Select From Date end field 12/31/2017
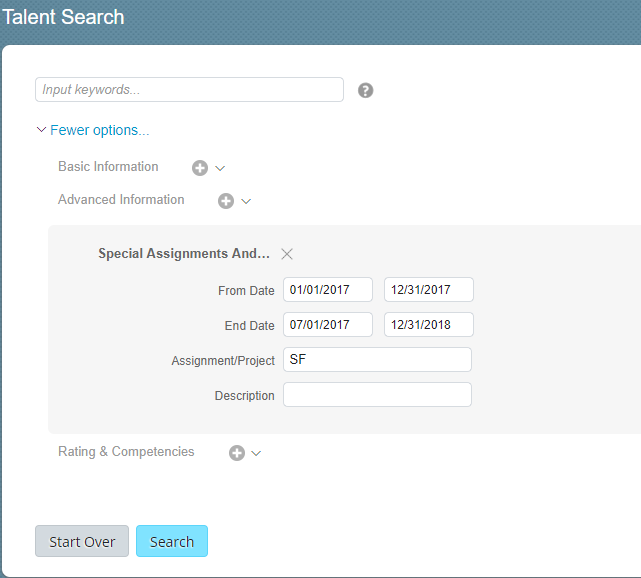641x578 pixels. [x=429, y=289]
